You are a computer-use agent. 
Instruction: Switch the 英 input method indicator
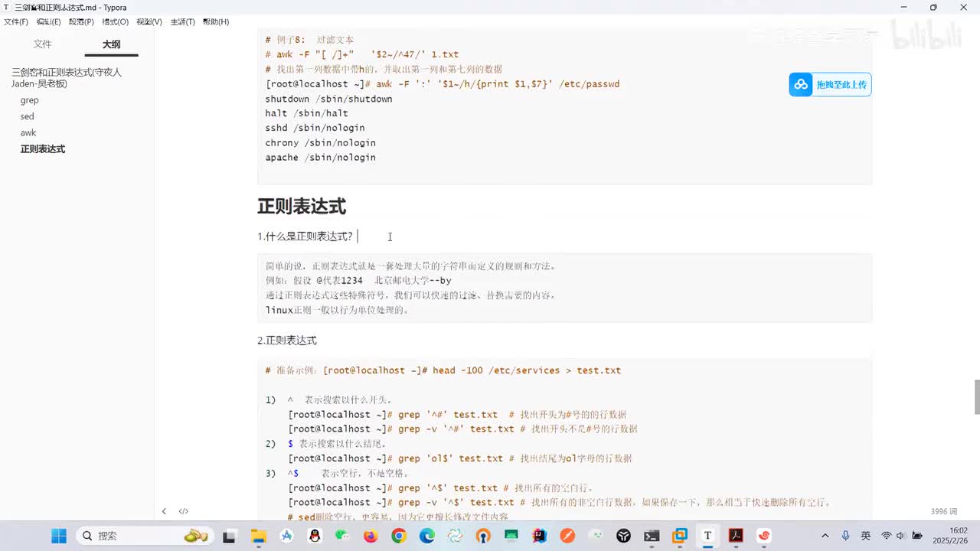[x=865, y=536]
